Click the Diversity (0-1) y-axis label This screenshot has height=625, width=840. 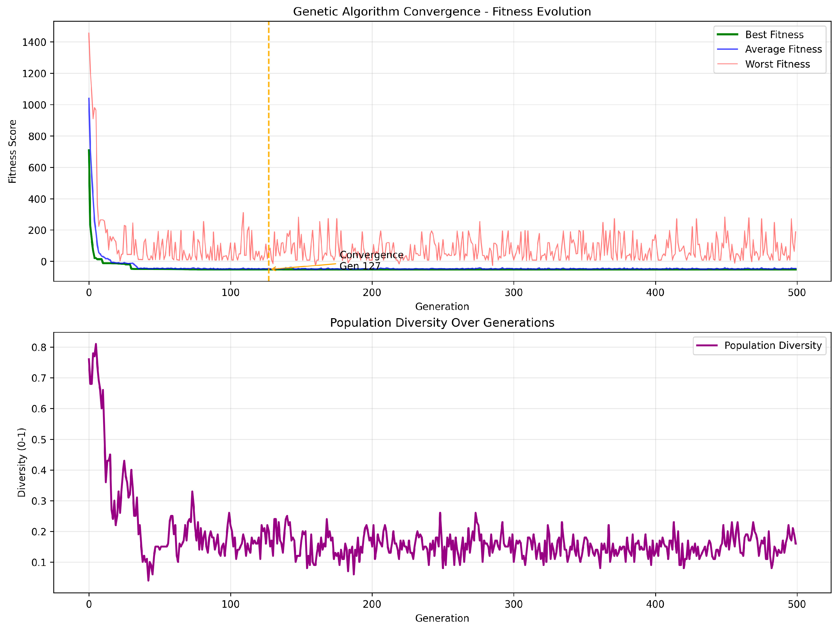point(22,462)
